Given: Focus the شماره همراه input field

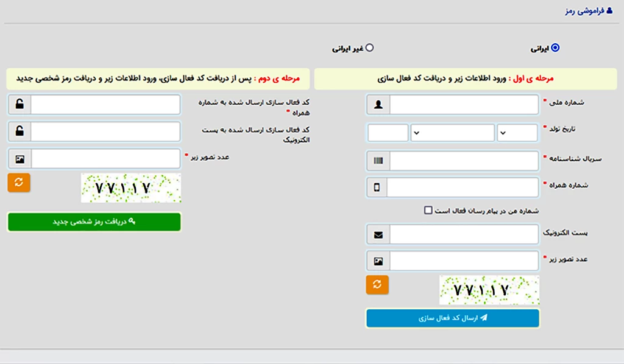Looking at the screenshot, I should tap(463, 187).
